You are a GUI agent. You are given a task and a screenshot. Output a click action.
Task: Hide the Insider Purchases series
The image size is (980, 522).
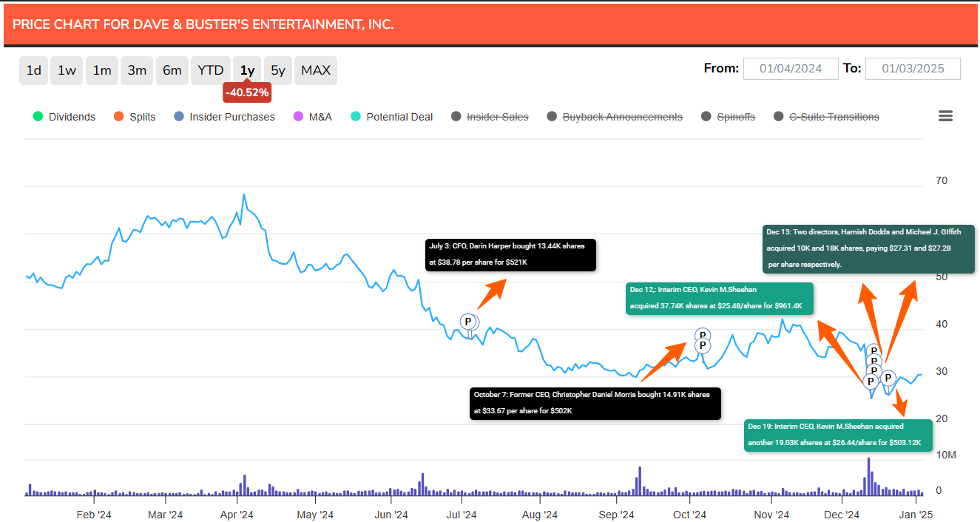[224, 117]
